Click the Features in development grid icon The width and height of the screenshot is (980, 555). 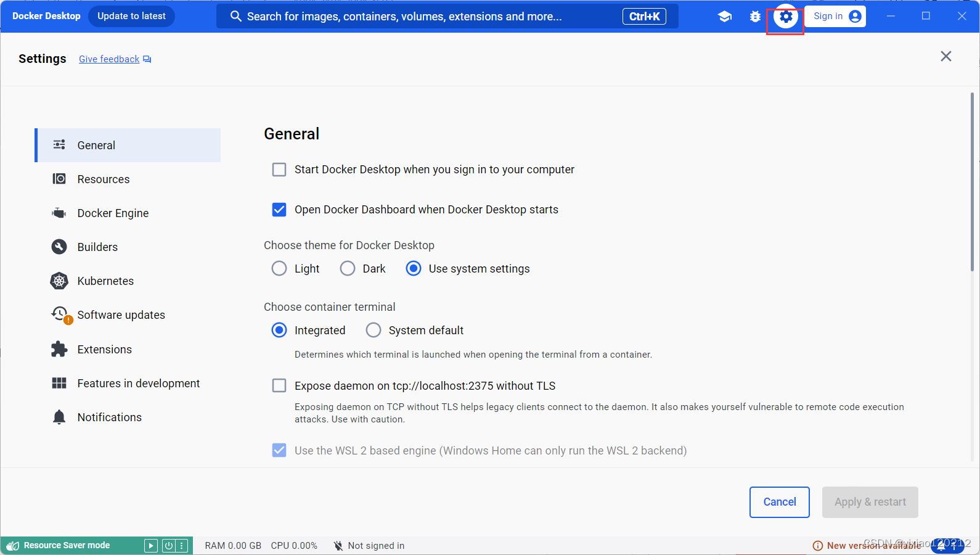tap(59, 383)
